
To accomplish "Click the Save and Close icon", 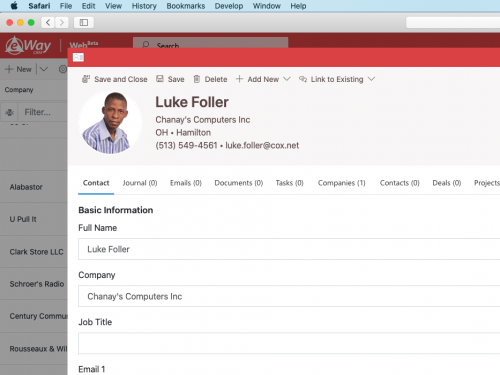I will pyautogui.click(x=86, y=79).
